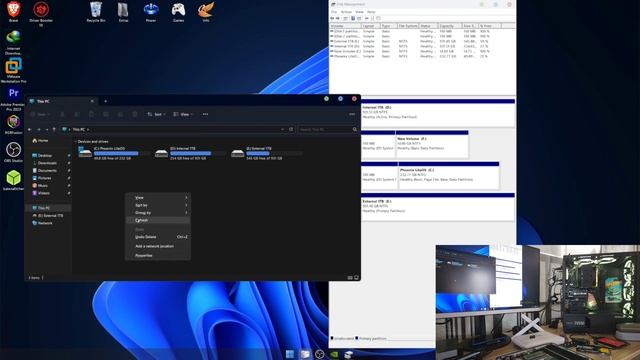Open RGBFusion desktop icon
The height and width of the screenshot is (360, 640).
pyautogui.click(x=13, y=124)
